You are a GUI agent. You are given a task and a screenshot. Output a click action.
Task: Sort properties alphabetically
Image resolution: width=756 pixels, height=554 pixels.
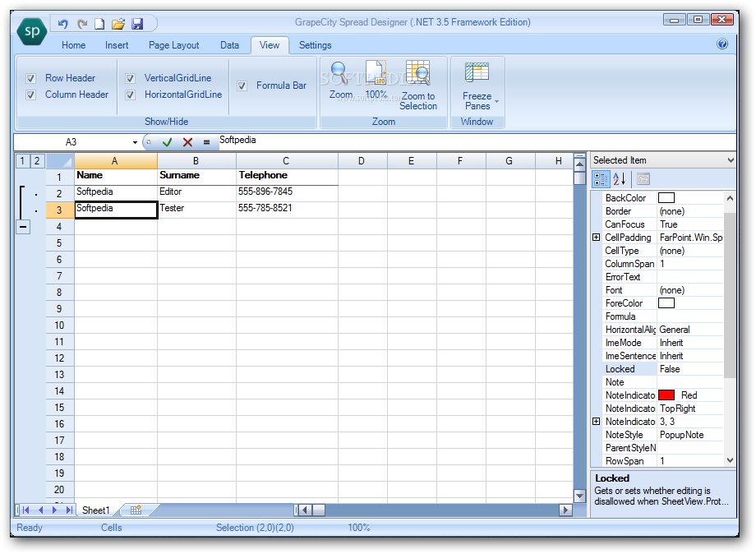[619, 179]
